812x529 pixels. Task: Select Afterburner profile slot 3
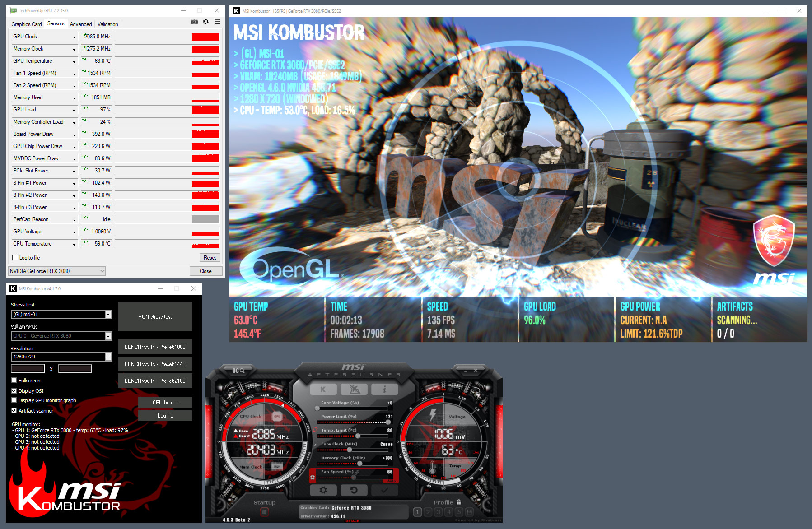(x=439, y=512)
